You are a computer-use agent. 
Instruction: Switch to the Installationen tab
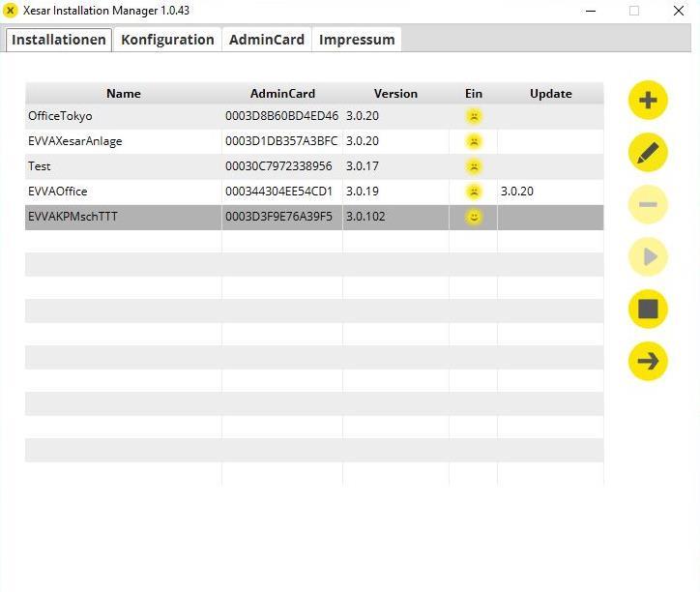pyautogui.click(x=59, y=40)
